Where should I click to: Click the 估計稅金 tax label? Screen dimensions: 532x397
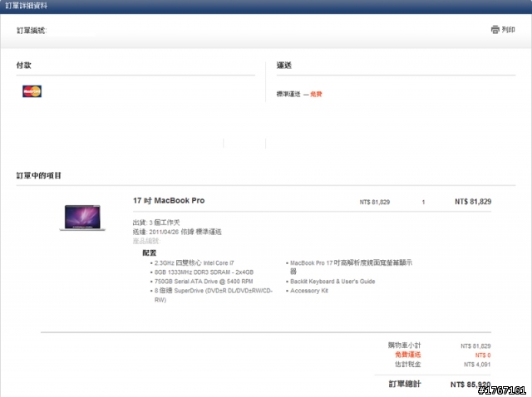pos(408,364)
